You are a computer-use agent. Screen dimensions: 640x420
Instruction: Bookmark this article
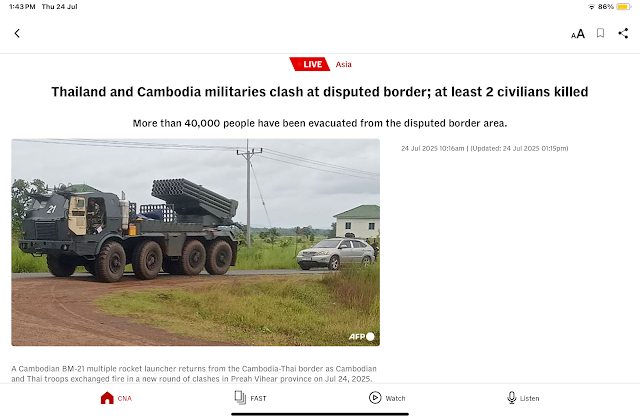coord(600,33)
